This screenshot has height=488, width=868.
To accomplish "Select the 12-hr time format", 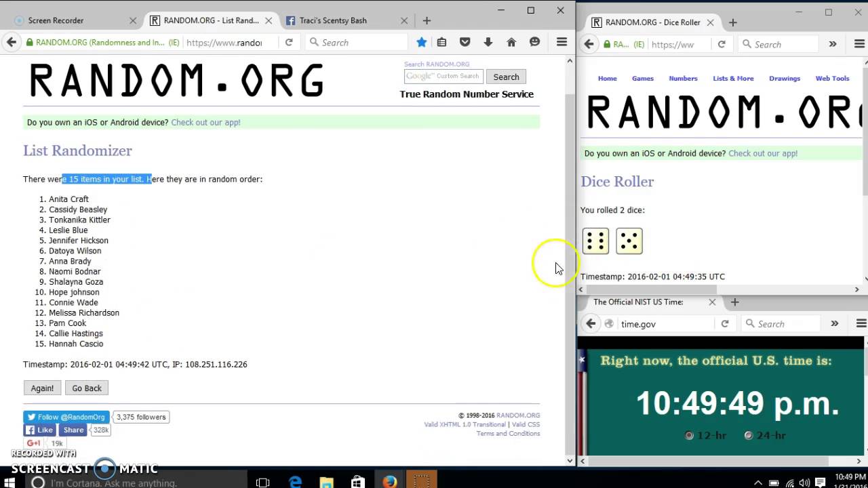I will coord(690,435).
